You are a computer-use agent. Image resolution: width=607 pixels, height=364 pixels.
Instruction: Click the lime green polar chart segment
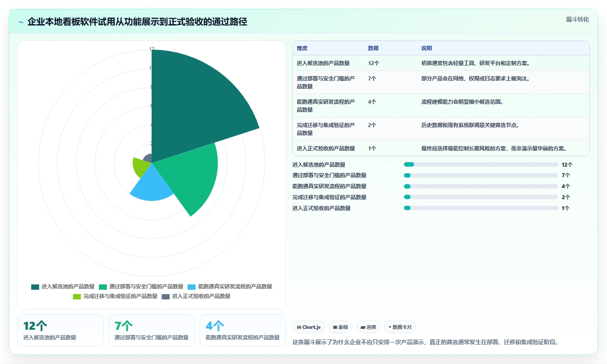click(x=141, y=167)
